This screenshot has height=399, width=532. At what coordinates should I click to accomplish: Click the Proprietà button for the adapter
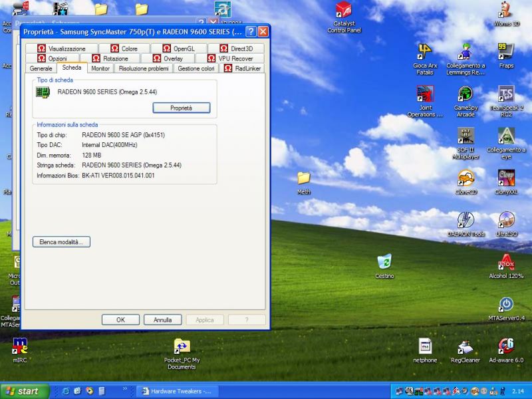[x=181, y=108]
